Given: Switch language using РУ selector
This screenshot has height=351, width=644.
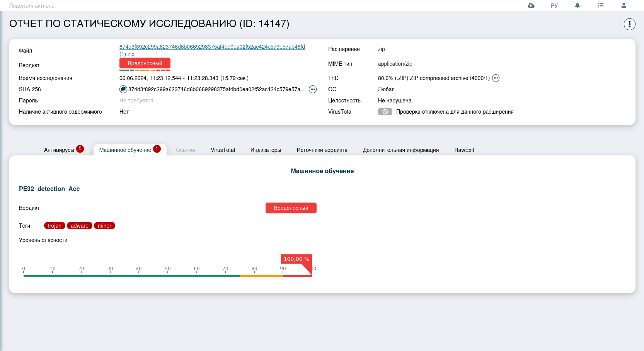Looking at the screenshot, I should pos(554,5).
